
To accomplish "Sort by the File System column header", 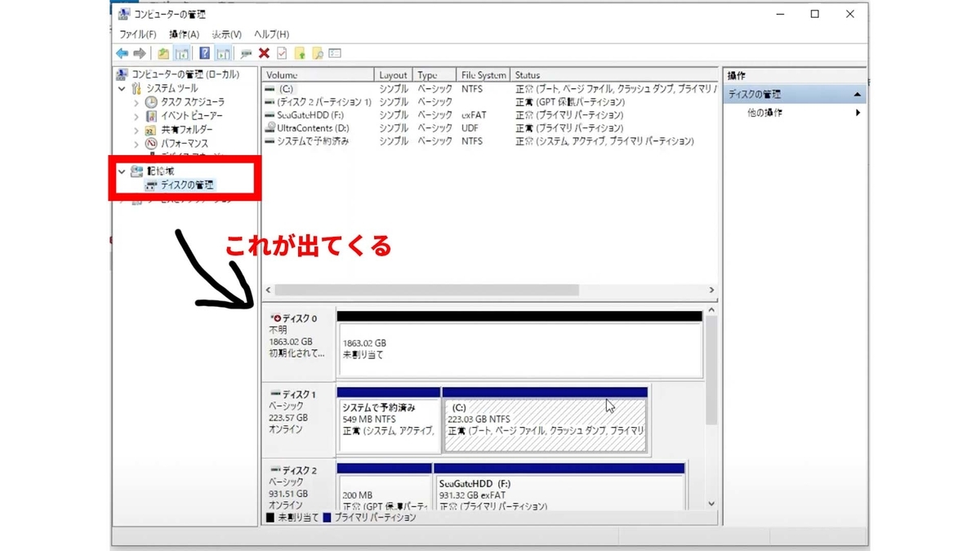I will point(483,75).
